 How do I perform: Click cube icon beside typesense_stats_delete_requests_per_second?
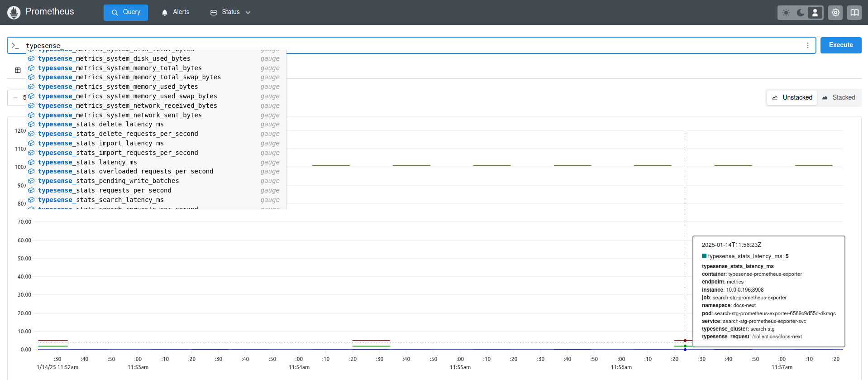click(31, 134)
